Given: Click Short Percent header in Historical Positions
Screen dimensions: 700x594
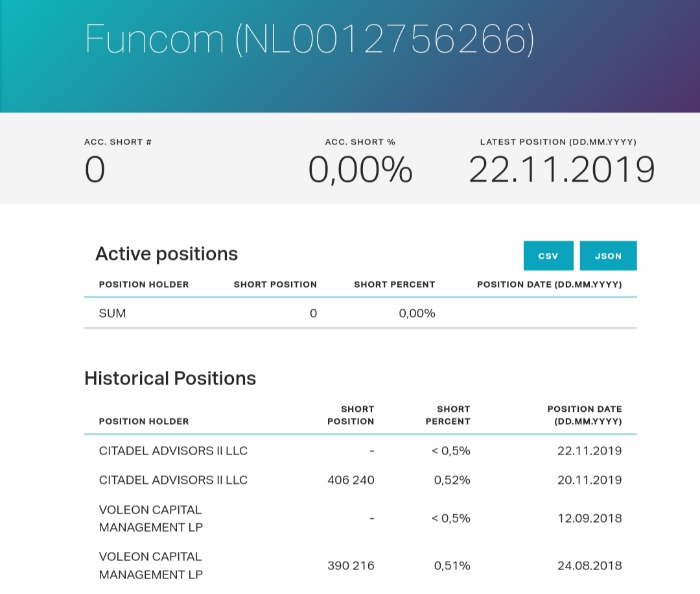Looking at the screenshot, I should click(x=448, y=415).
